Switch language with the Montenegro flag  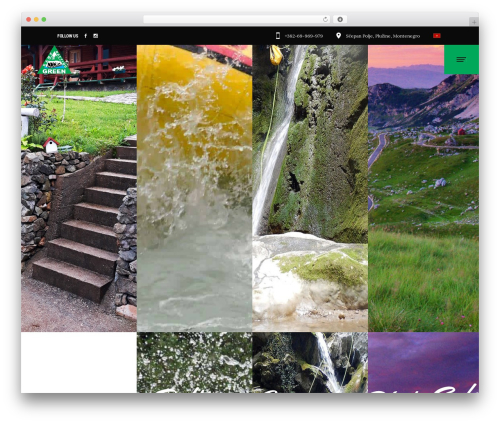(437, 36)
